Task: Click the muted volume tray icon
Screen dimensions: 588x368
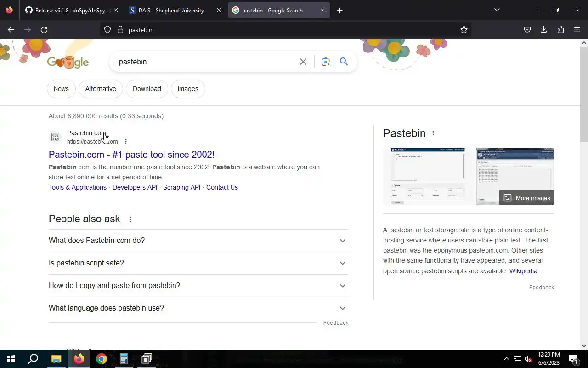Action: click(529, 359)
